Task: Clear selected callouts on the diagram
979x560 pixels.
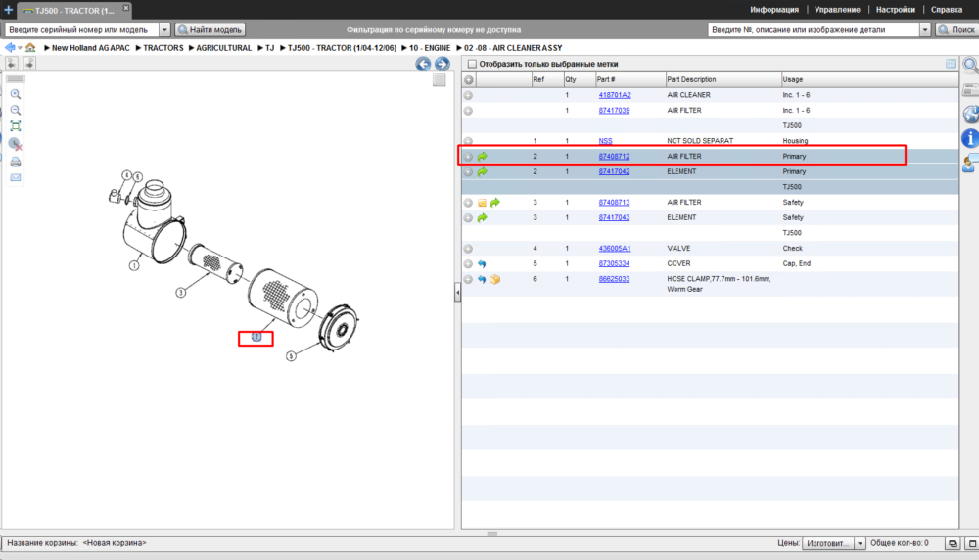Action: [16, 144]
